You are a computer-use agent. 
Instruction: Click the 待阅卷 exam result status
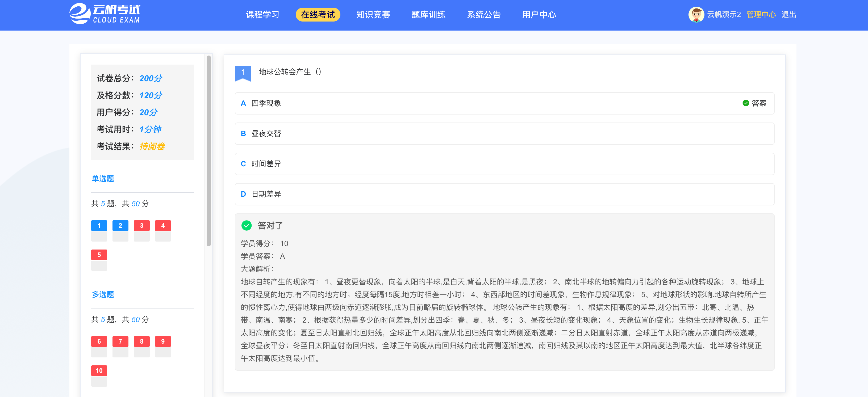coord(152,146)
